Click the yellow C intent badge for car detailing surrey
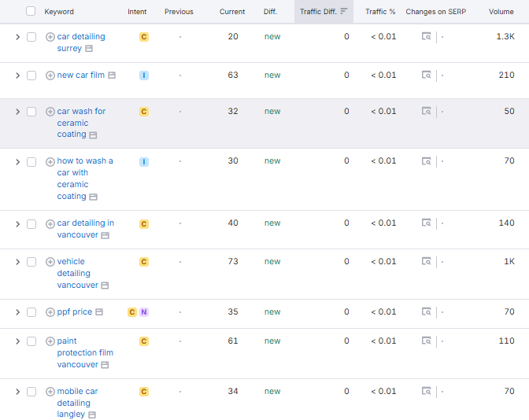Image resolution: width=529 pixels, height=420 pixels. click(x=143, y=37)
